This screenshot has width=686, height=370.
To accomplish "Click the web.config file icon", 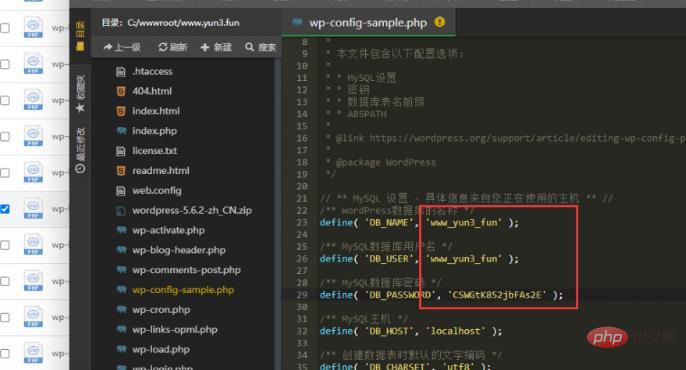I will [x=121, y=191].
